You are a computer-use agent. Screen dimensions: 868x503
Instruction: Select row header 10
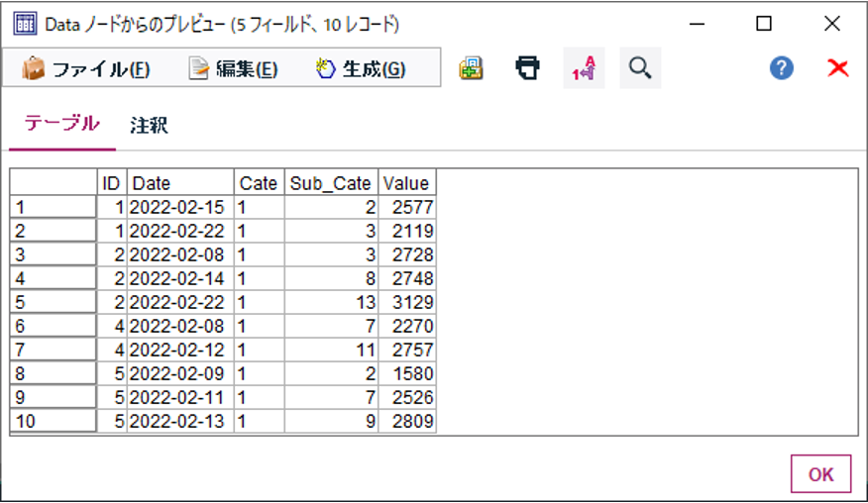point(54,421)
